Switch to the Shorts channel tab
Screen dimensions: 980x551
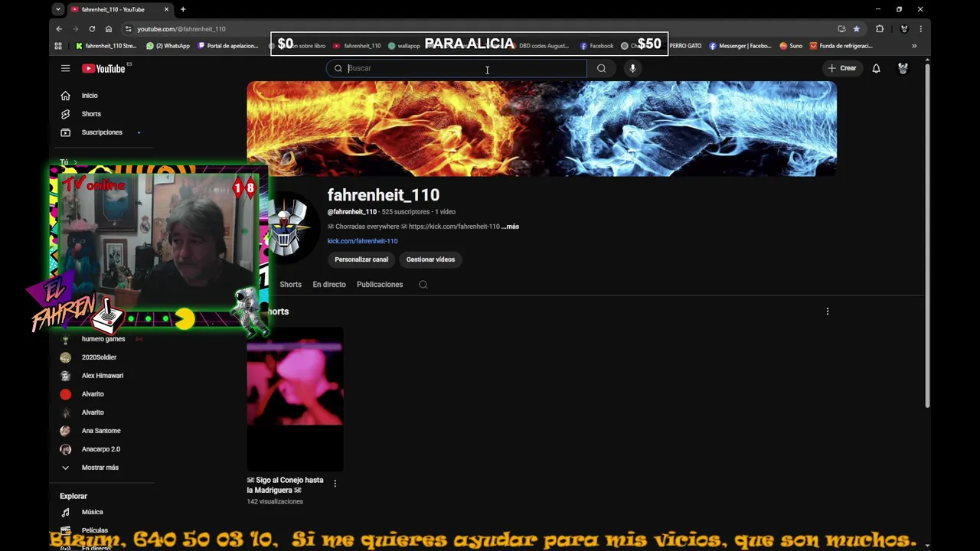coord(290,285)
